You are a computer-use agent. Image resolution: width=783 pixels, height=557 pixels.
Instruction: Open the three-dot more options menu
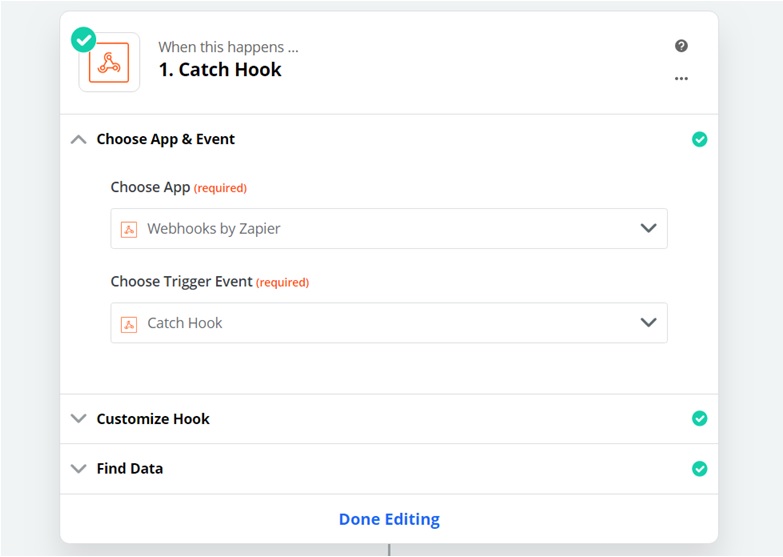point(681,78)
